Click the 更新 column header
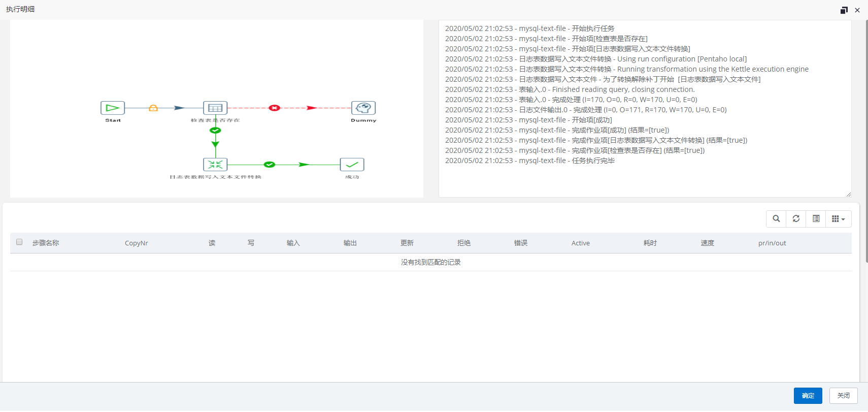 [x=407, y=243]
